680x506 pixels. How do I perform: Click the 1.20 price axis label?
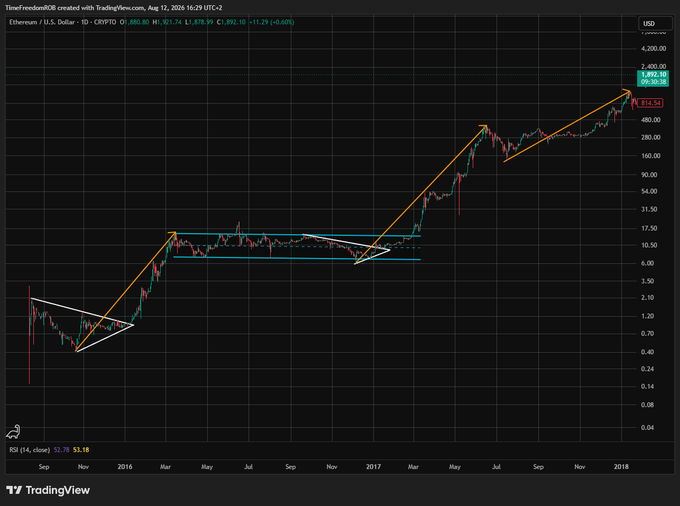tap(647, 316)
